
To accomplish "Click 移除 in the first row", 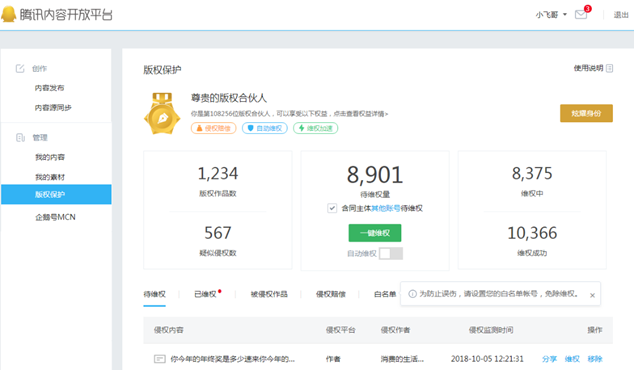I will coord(595,359).
